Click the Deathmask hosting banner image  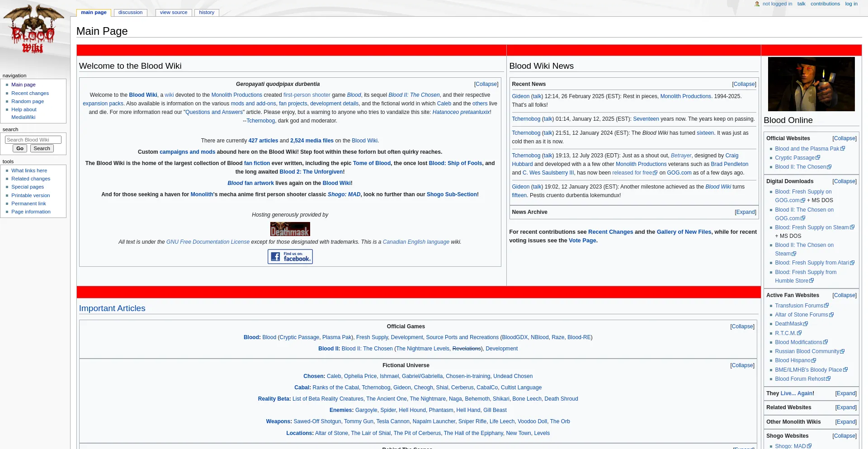[x=290, y=229]
